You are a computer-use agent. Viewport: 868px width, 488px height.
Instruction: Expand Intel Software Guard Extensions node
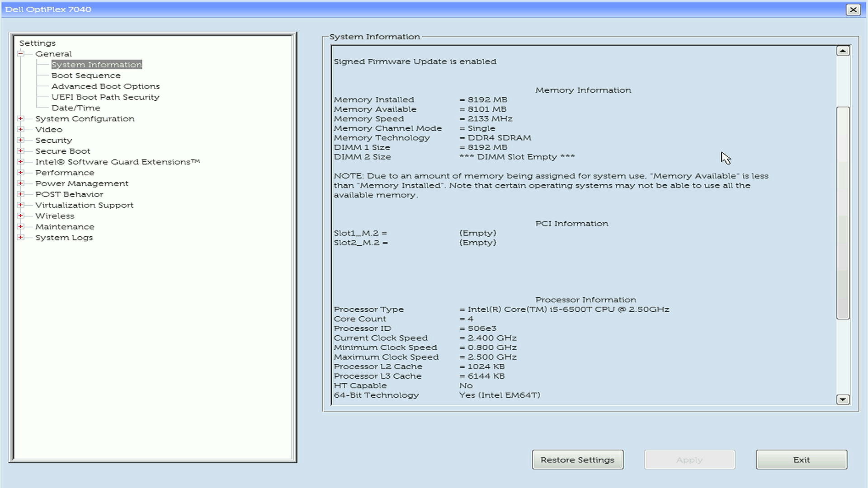(20, 162)
